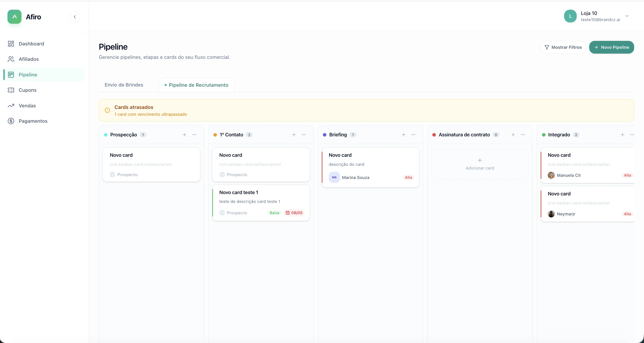Click the warning icon in Cards atrasados banner
The image size is (644, 343).
[107, 110]
